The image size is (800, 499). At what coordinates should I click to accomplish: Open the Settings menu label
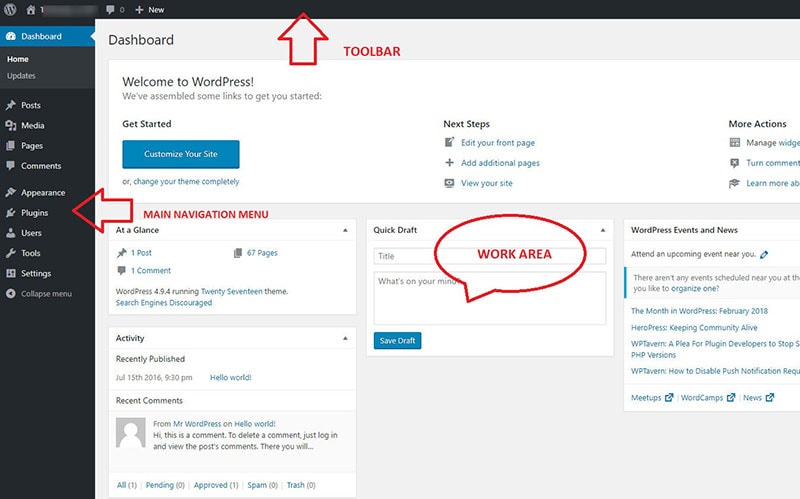[x=36, y=273]
